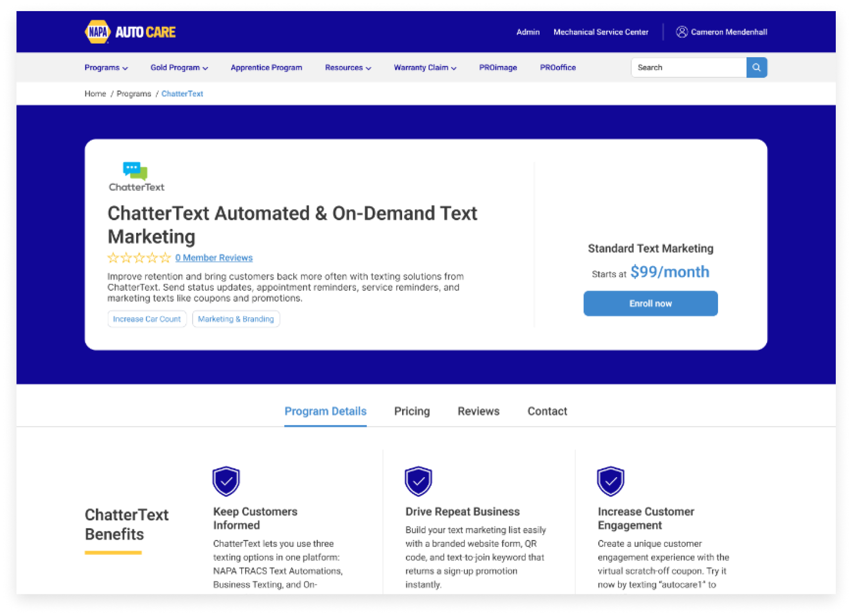
Task: Open the Apprentice Program page
Action: [266, 67]
